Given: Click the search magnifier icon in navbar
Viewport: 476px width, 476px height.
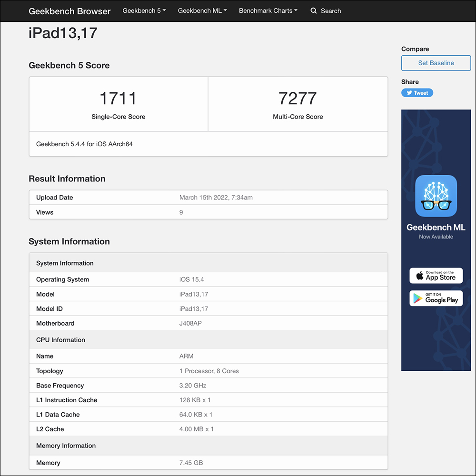Looking at the screenshot, I should click(314, 11).
